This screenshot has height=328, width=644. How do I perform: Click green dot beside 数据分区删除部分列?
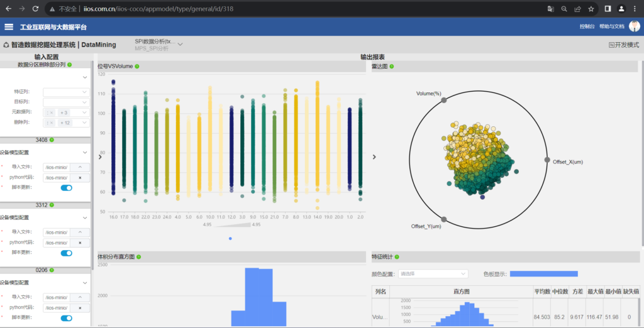(69, 65)
